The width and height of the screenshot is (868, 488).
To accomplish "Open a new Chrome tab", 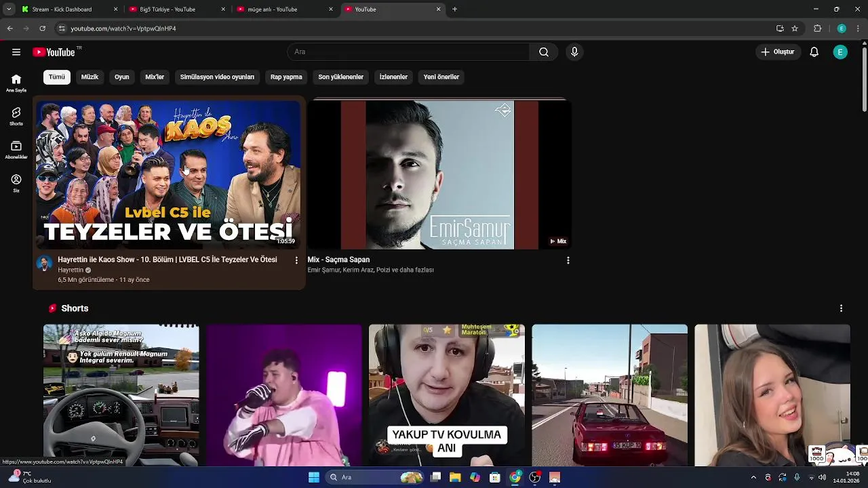I will click(454, 9).
